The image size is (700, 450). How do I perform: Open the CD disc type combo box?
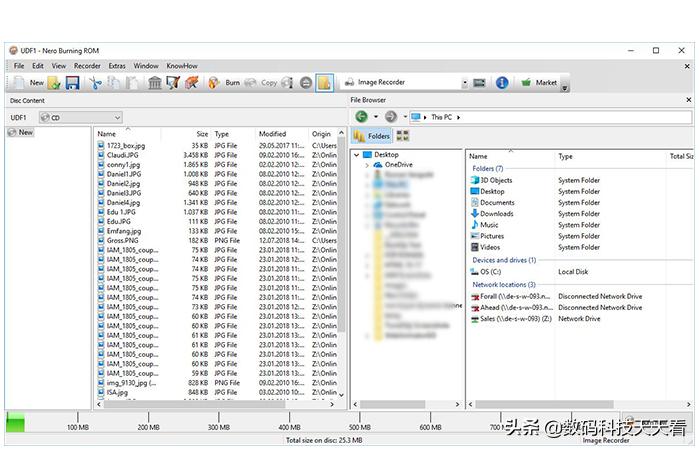[x=80, y=118]
